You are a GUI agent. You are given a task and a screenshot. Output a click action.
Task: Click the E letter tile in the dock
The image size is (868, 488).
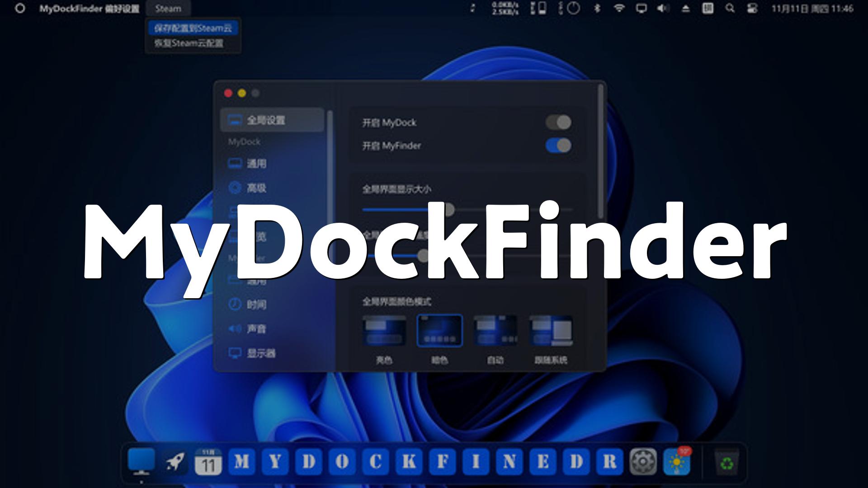pos(543,462)
